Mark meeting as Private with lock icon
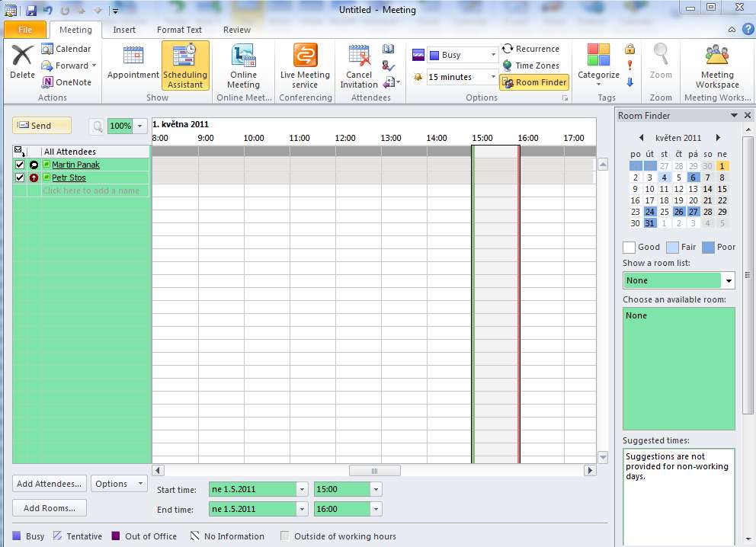Viewport: 756px width, 547px height. coord(629,49)
